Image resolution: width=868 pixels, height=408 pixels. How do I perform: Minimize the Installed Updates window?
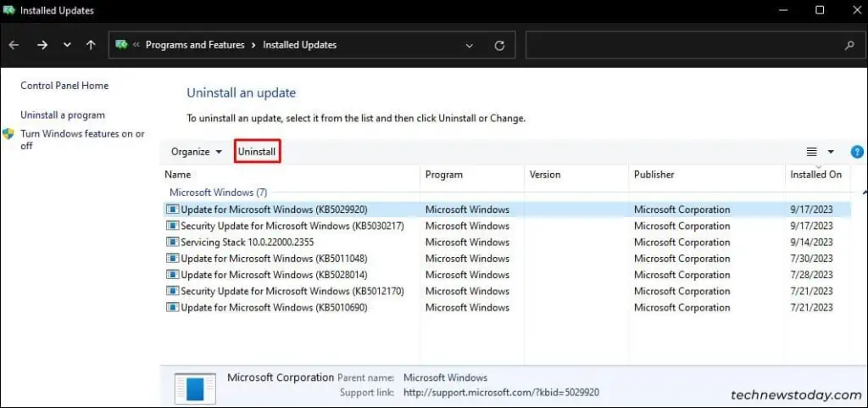782,10
